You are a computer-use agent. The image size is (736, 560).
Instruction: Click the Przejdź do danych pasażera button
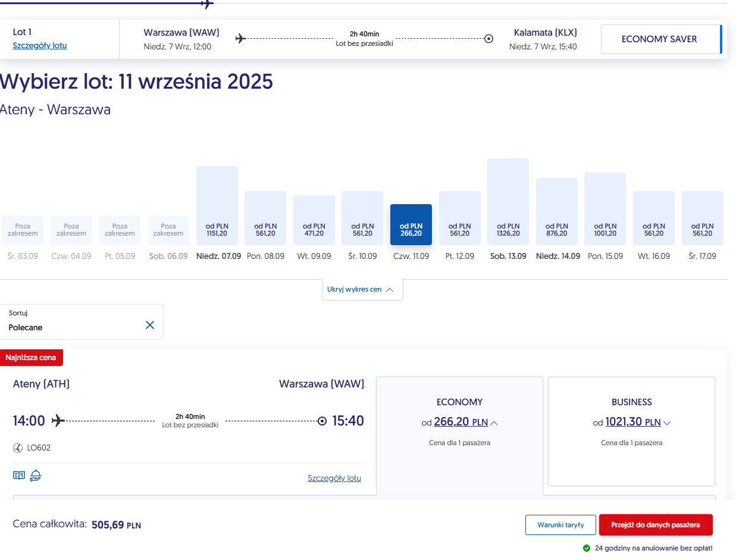click(656, 525)
